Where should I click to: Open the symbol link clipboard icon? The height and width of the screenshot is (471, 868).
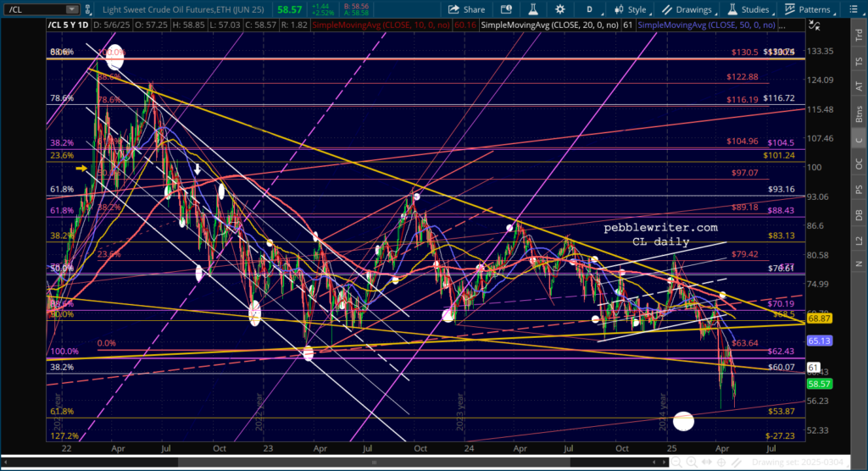coord(87,9)
